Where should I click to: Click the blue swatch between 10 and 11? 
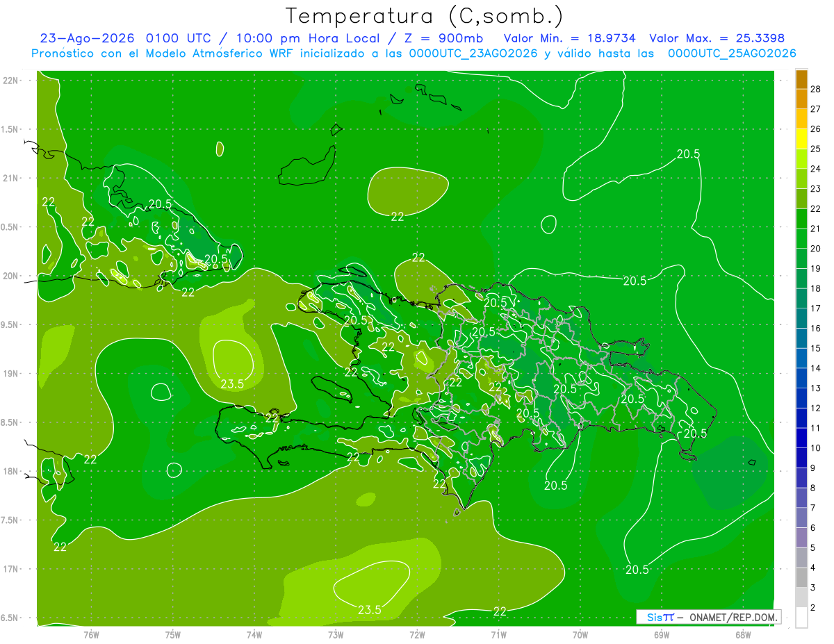coord(801,438)
